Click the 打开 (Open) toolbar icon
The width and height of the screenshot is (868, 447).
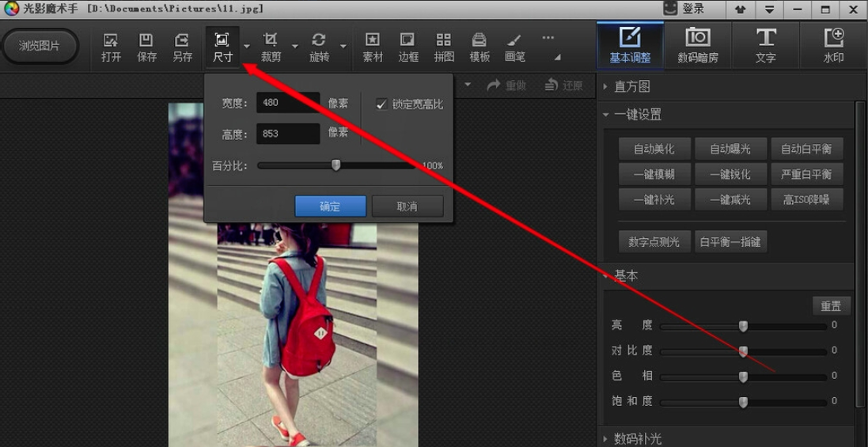pyautogui.click(x=111, y=47)
